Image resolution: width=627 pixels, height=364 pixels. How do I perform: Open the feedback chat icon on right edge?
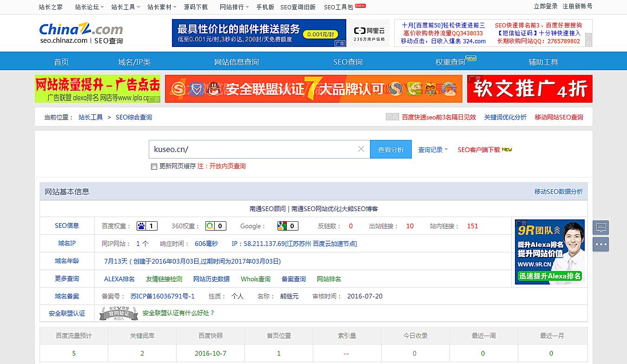[x=601, y=227]
